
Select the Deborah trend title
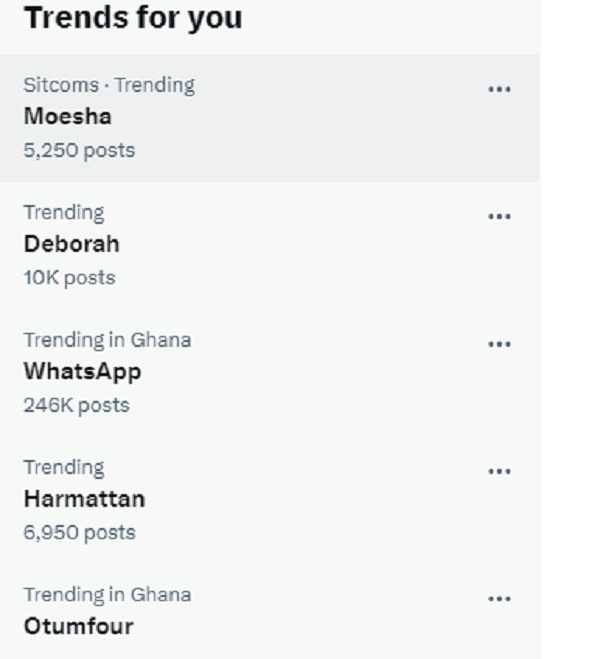(x=71, y=244)
